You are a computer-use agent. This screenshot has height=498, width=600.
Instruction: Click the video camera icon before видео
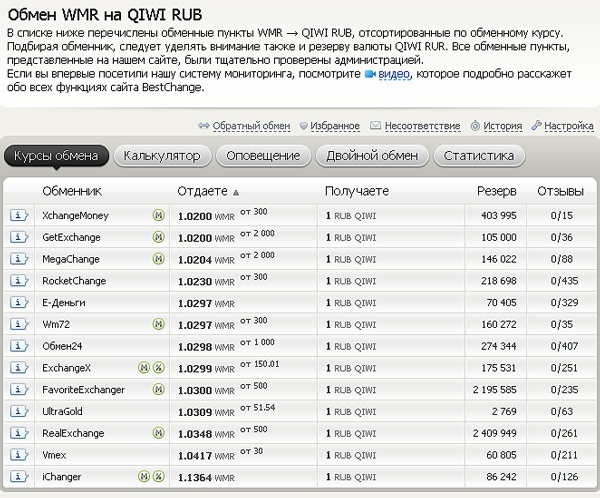coord(370,74)
